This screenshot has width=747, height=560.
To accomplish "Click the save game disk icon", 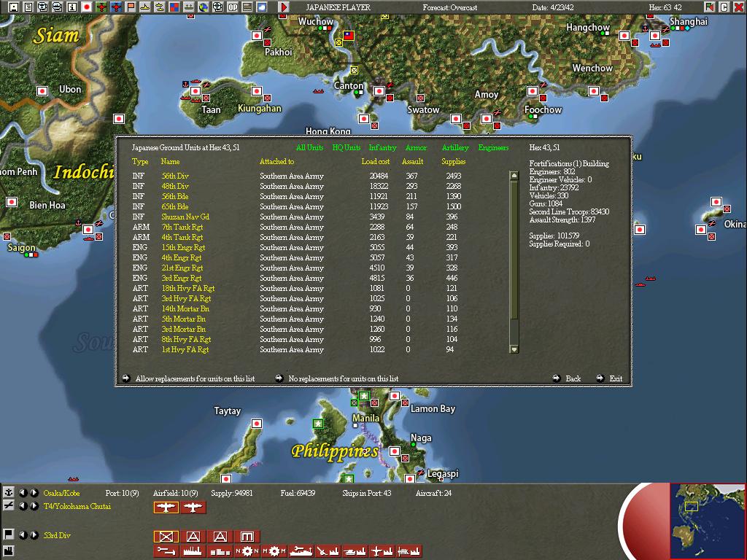I will coord(14,7).
